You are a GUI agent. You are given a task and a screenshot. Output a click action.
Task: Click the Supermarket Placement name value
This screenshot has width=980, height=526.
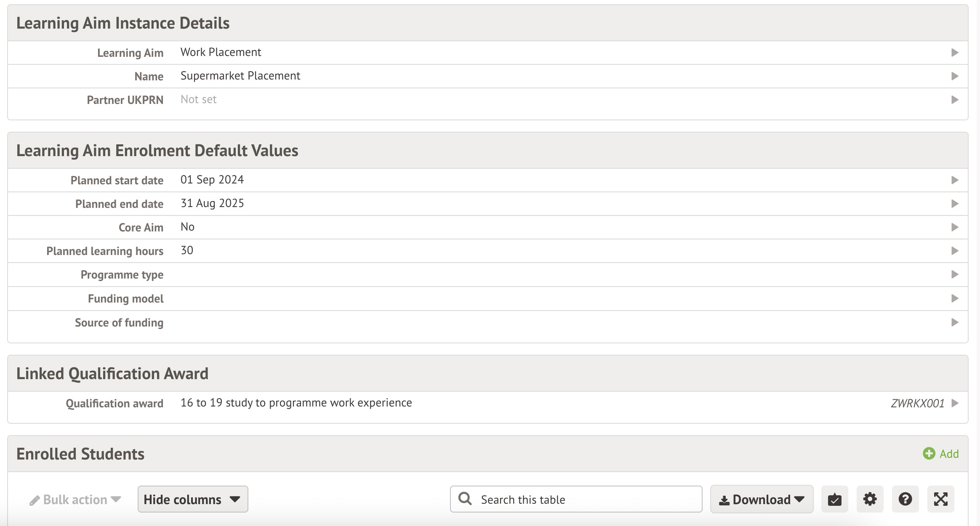click(240, 76)
